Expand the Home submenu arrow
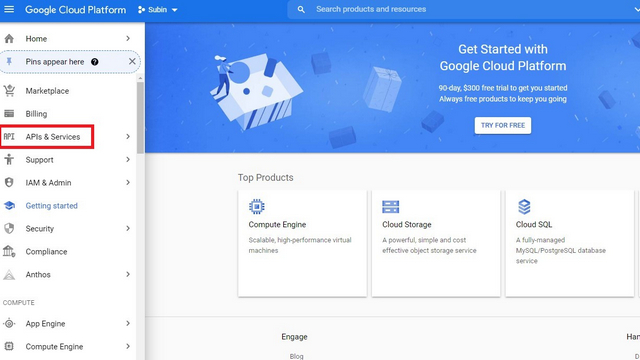 pos(128,38)
